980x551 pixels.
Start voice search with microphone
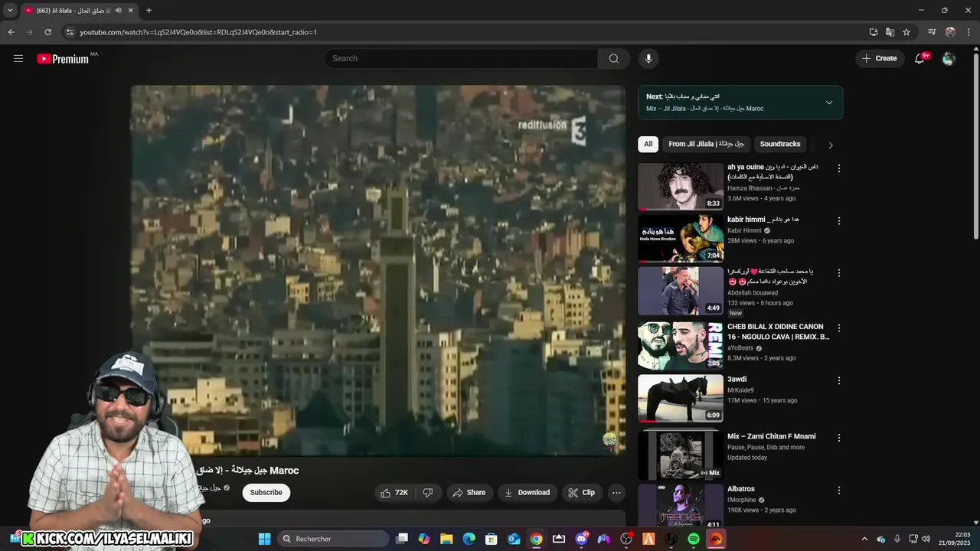(x=648, y=58)
